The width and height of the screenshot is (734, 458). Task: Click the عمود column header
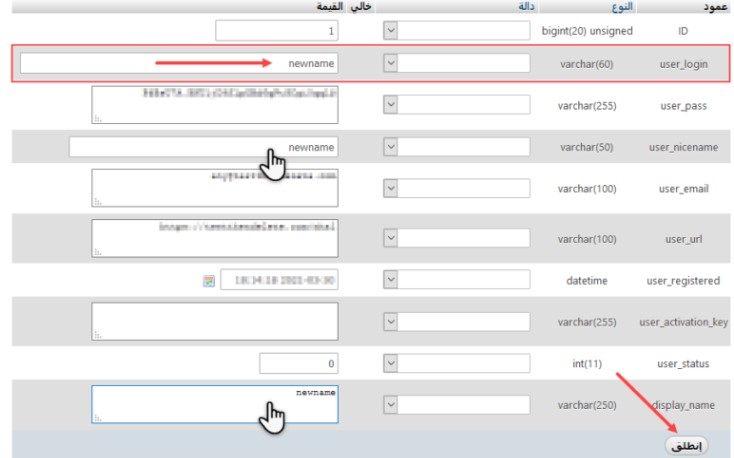coord(715,7)
